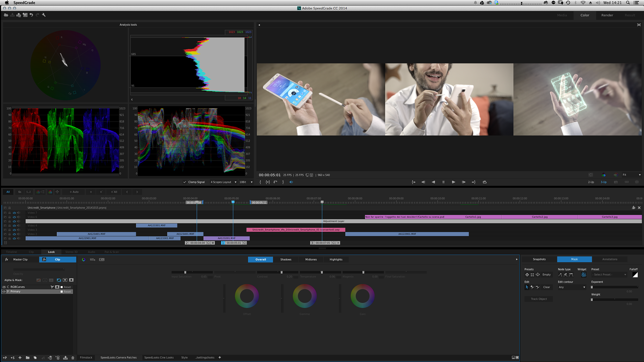Toggle the mask Widget icon
Image resolution: width=644 pixels, height=362 pixels.
(584, 275)
